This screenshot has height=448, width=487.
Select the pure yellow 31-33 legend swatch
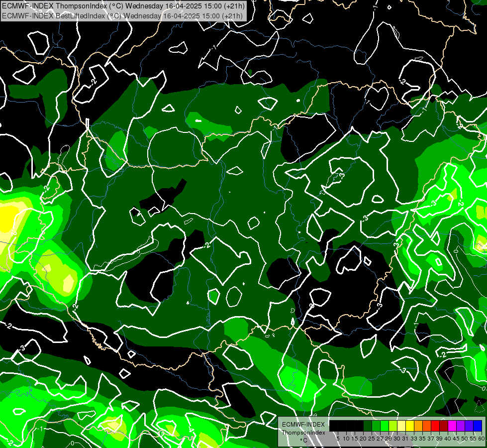pos(410,426)
